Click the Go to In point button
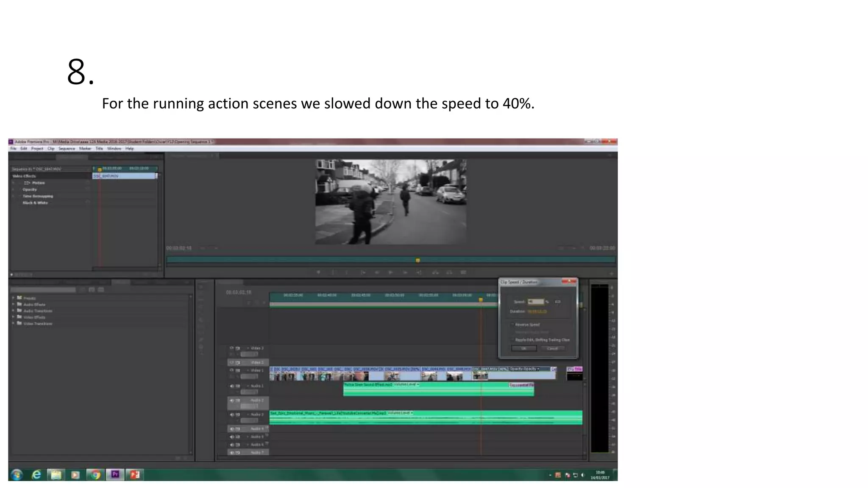 pyautogui.click(x=363, y=272)
